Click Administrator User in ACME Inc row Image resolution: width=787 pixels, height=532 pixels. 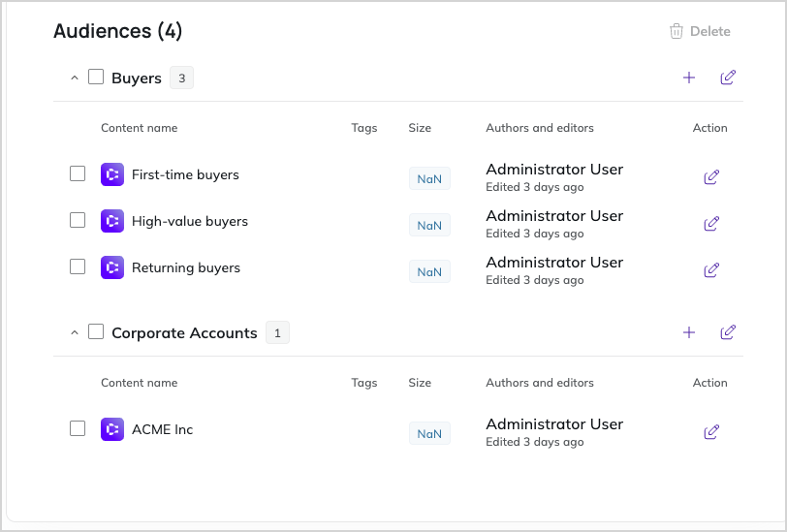pyautogui.click(x=554, y=424)
